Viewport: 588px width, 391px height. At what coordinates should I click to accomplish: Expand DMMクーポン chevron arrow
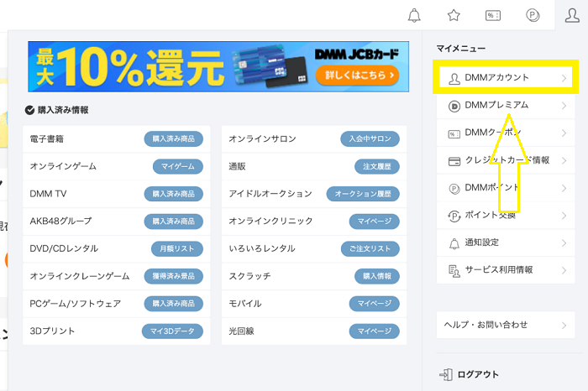pos(564,133)
